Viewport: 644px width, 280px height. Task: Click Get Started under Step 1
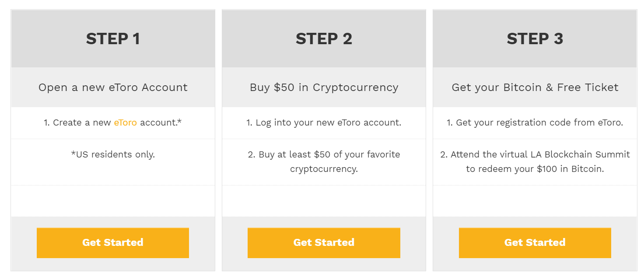point(113,243)
